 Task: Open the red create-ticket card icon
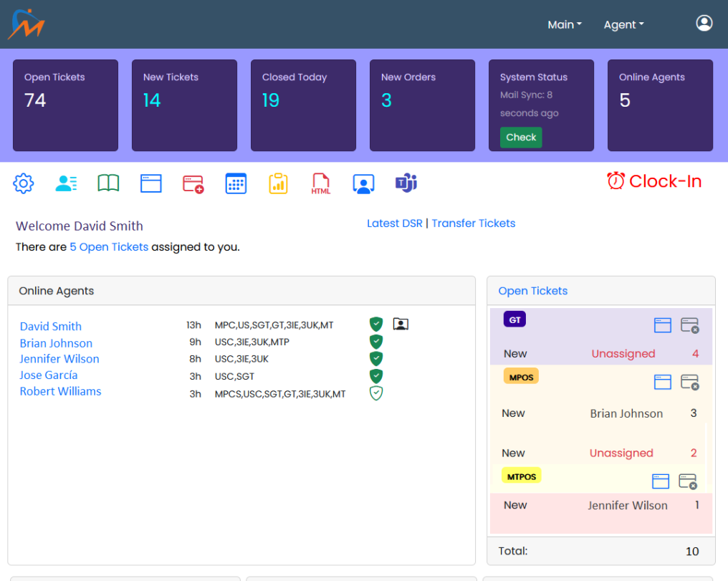point(193,183)
